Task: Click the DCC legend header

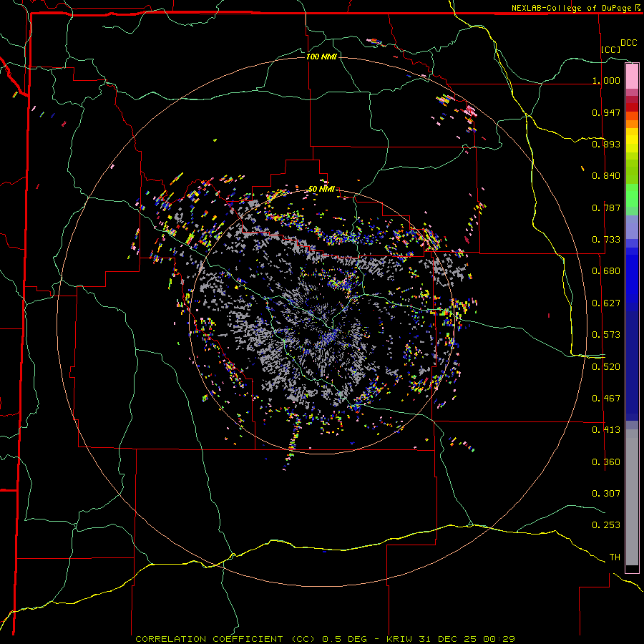Action: 628,43
